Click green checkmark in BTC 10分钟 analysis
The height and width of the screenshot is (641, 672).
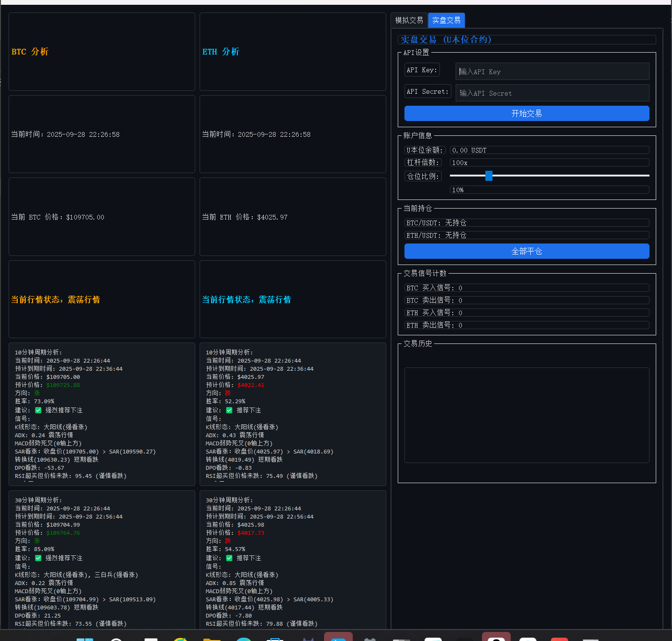tap(38, 410)
